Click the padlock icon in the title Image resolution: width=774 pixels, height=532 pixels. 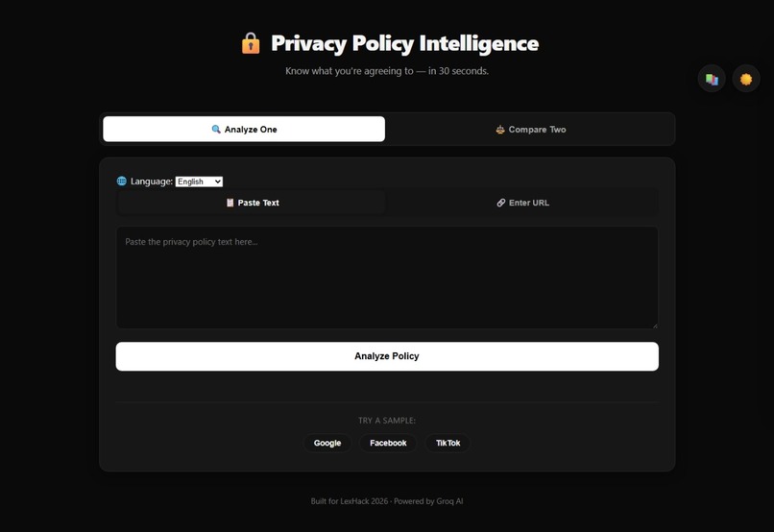251,43
